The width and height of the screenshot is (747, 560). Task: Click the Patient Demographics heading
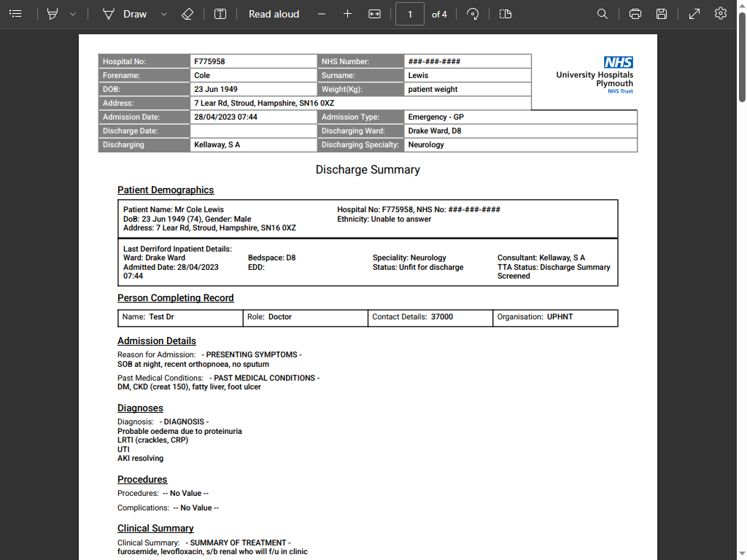166,190
